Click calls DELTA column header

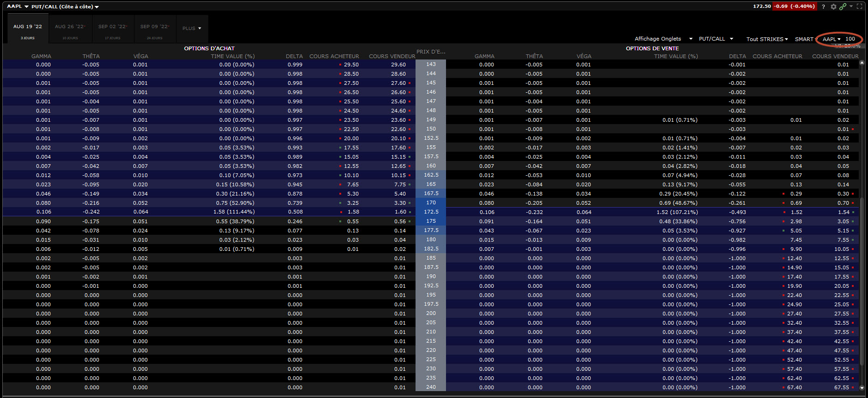point(294,56)
